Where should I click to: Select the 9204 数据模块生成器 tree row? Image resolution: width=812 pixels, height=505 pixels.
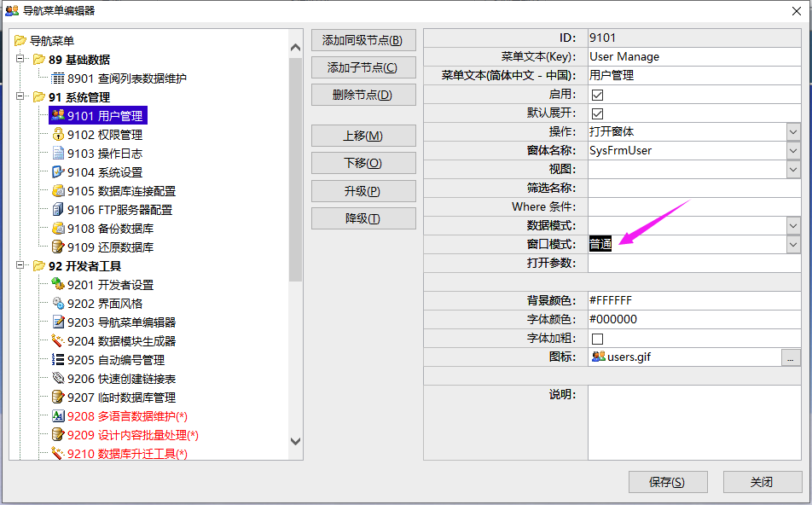click(x=121, y=341)
